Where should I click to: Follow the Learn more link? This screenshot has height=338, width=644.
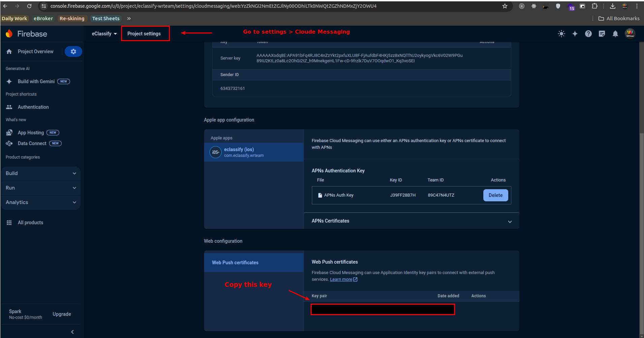click(x=341, y=279)
